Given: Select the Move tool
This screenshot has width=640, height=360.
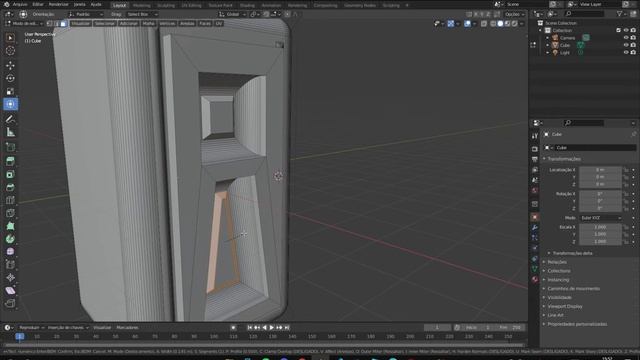Looking at the screenshot, I should pyautogui.click(x=10, y=65).
